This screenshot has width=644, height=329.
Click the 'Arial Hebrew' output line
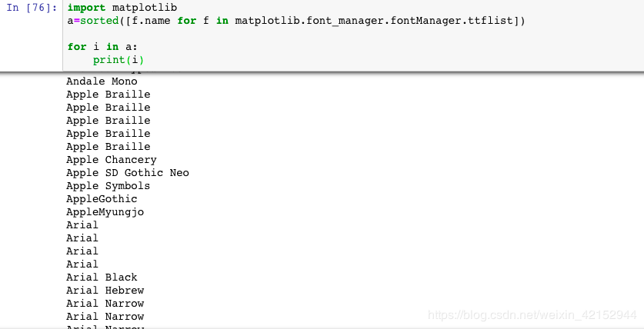pos(105,291)
